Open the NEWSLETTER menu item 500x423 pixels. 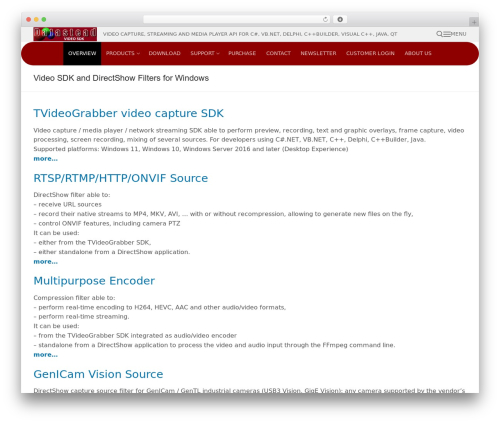[x=318, y=53]
